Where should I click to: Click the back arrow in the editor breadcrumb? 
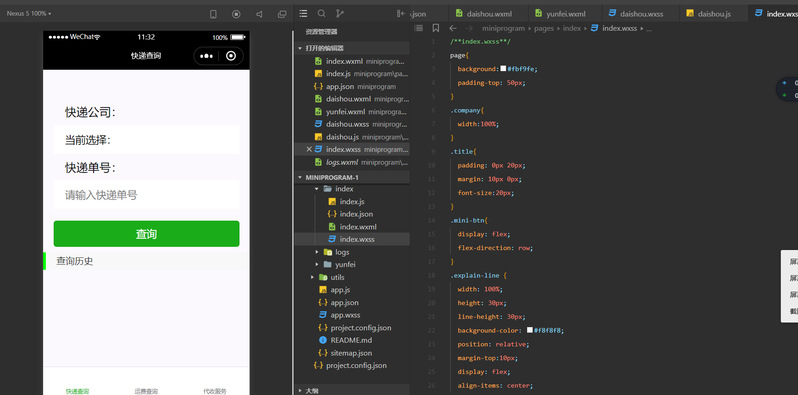point(453,29)
